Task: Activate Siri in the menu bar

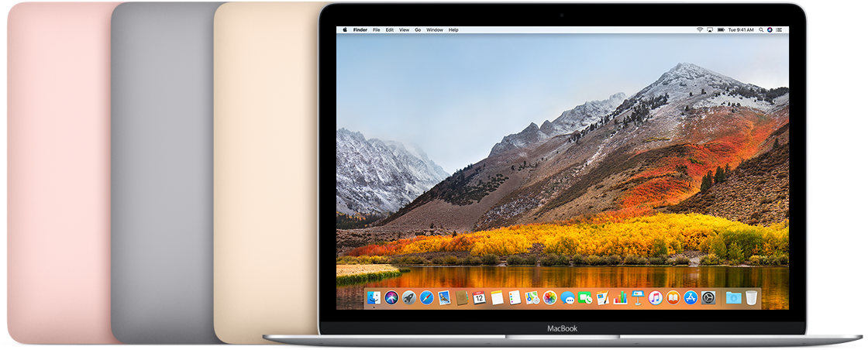Action: 770,30
